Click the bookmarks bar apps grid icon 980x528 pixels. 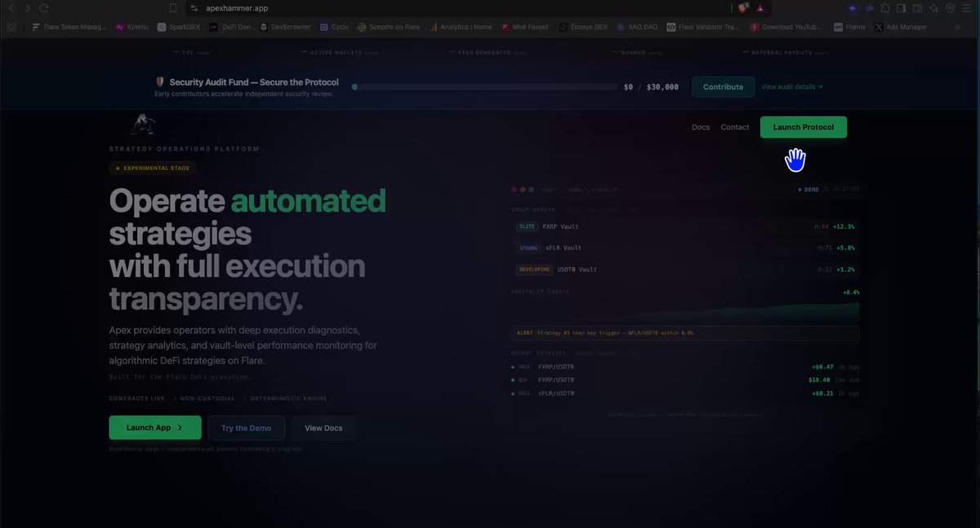tap(11, 26)
